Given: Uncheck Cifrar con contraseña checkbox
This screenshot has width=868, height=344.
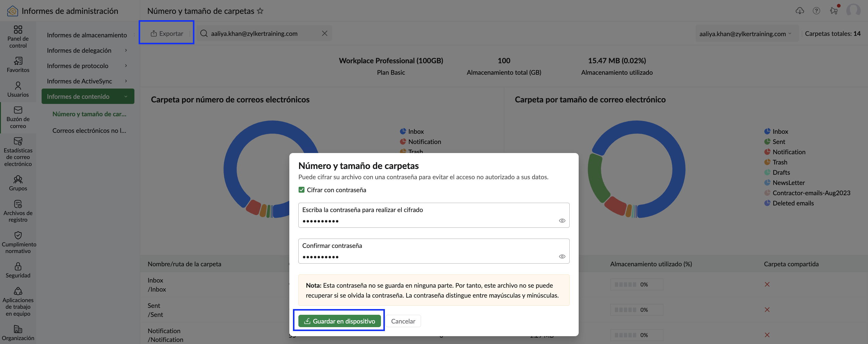Looking at the screenshot, I should pyautogui.click(x=302, y=190).
